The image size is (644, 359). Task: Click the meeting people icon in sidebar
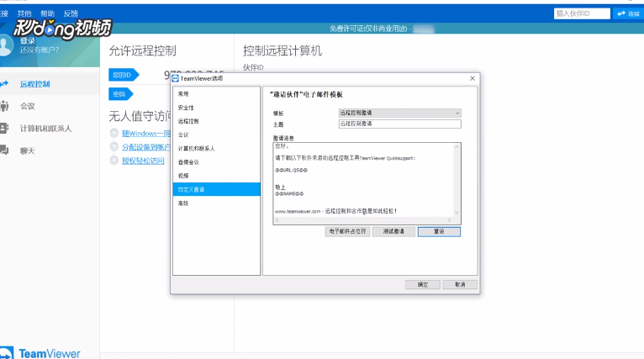4,106
